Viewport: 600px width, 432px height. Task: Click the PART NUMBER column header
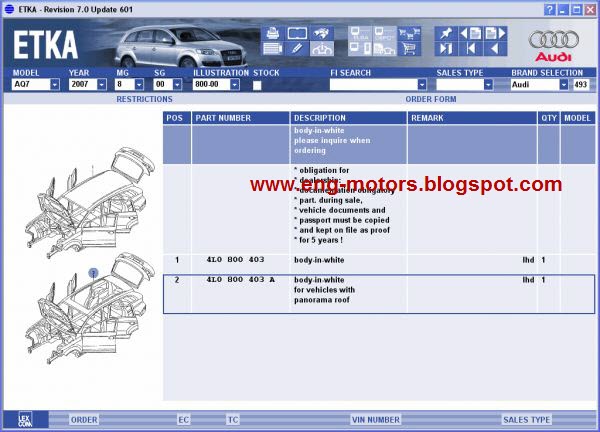(240, 118)
